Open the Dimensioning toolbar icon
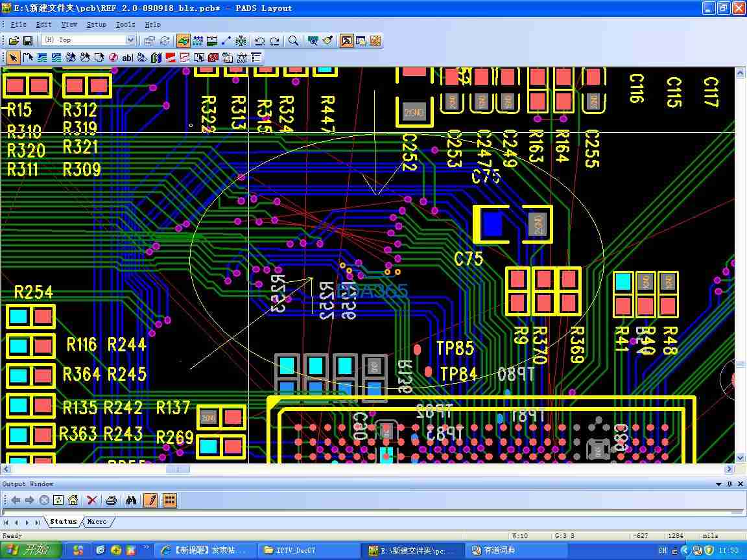Image resolution: width=747 pixels, height=560 pixels. click(x=212, y=41)
